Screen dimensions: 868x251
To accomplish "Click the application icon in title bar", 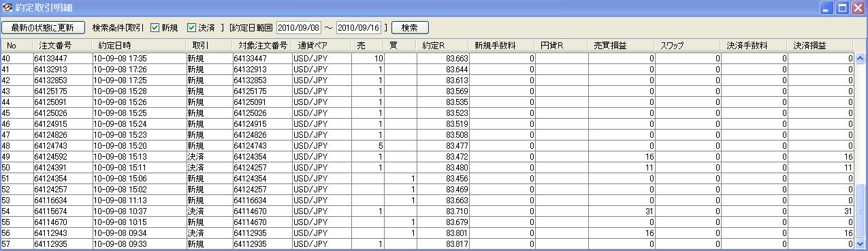I will 7,8.
